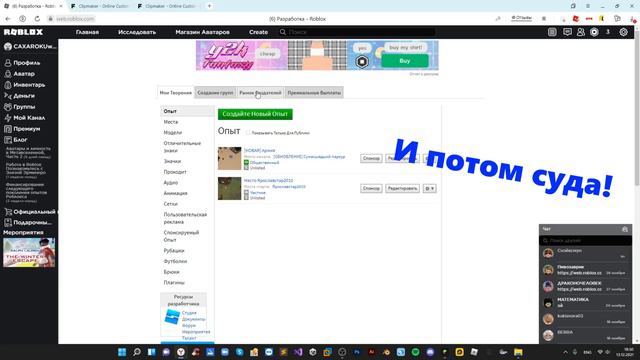
Task: Click the green Buy button in ad banner
Action: coord(404,61)
